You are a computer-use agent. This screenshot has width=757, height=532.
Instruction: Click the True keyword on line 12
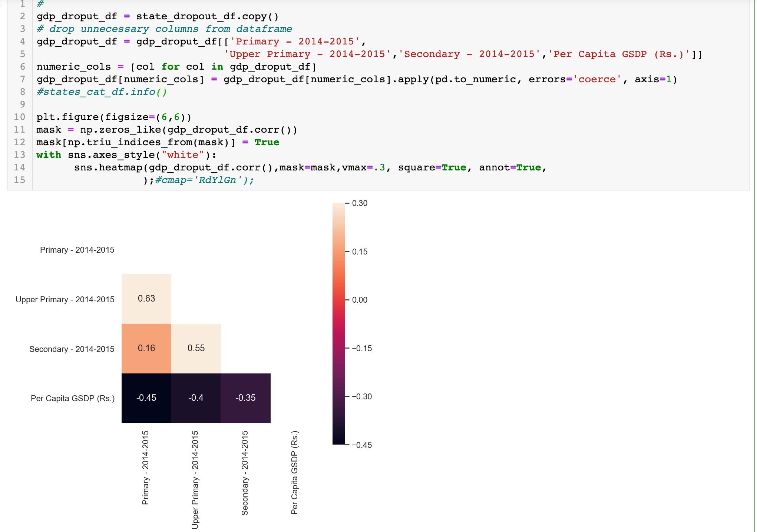pyautogui.click(x=267, y=142)
